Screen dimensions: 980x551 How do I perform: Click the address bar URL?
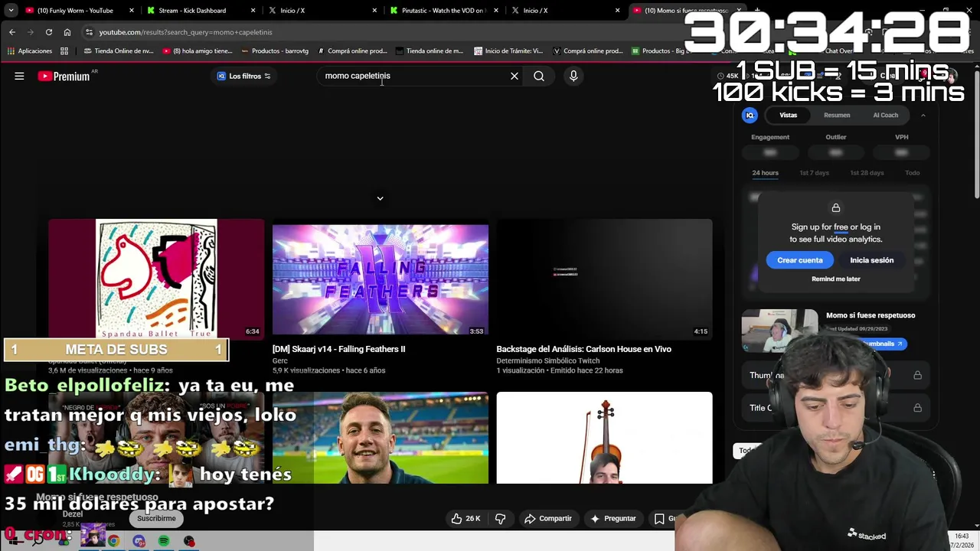pyautogui.click(x=185, y=32)
